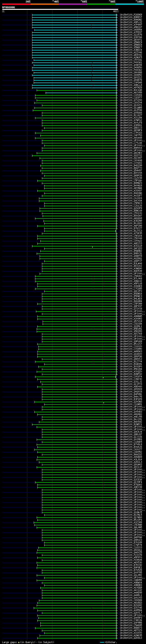Select the UniRef100_P23378 hit

(131, 554)
